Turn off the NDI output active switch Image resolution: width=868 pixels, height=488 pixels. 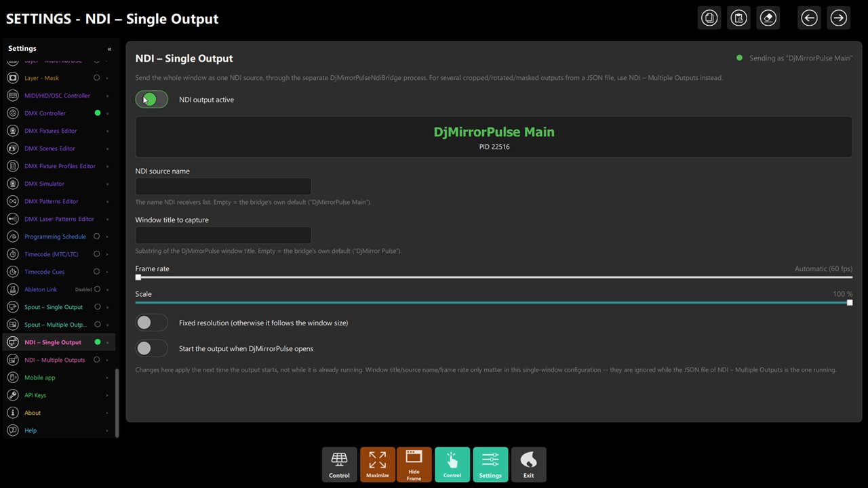point(151,100)
